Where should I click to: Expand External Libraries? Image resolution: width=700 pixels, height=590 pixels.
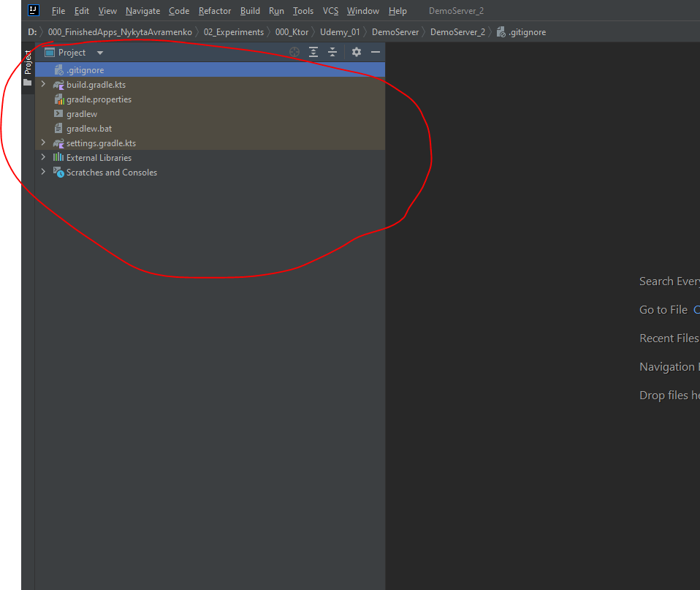tap(43, 157)
